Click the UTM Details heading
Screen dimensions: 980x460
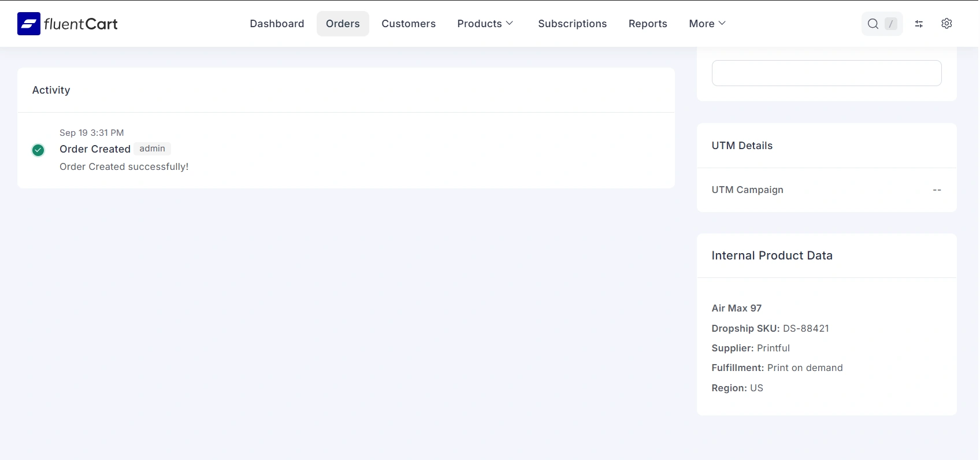(742, 146)
